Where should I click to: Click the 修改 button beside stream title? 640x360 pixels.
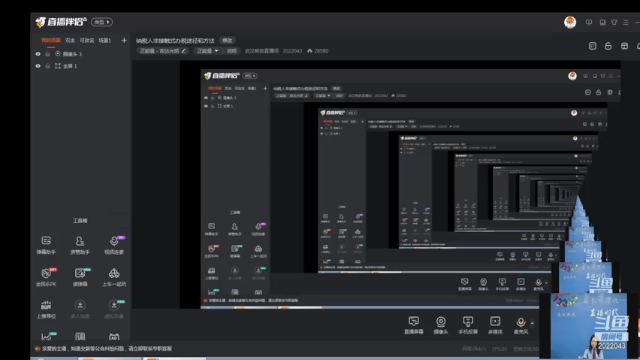(x=227, y=40)
